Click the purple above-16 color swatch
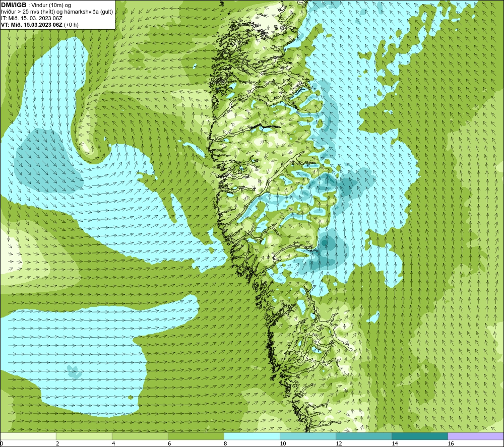This screenshot has height=447, width=504. [x=476, y=436]
